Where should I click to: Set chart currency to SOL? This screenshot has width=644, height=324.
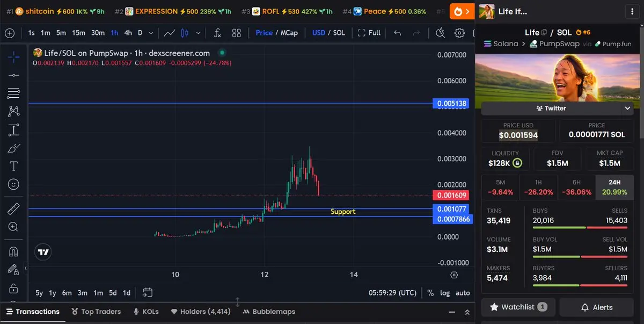coord(339,33)
